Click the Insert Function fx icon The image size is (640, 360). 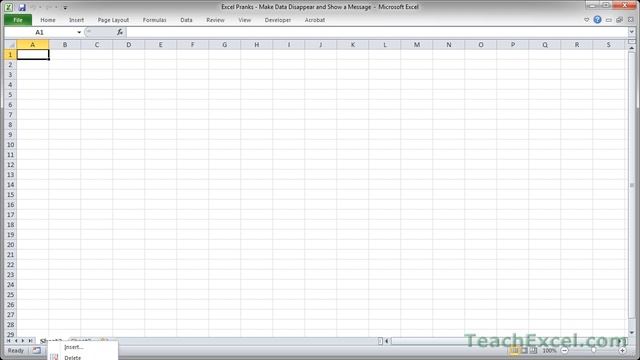(120, 32)
